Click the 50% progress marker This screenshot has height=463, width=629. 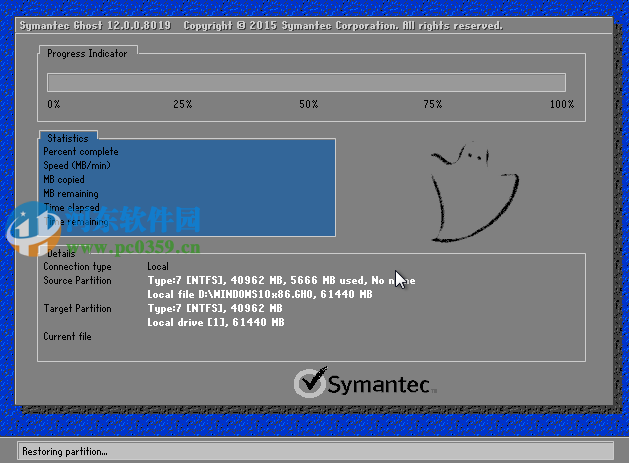(308, 104)
